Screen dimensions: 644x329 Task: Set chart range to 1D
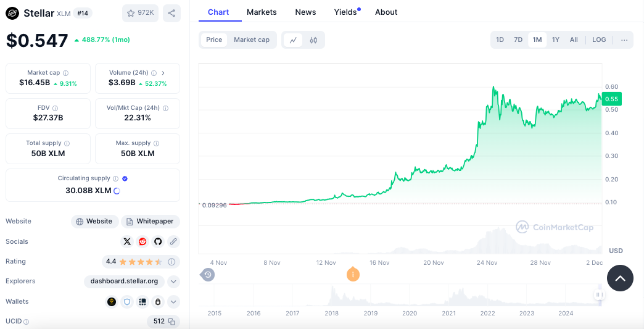click(500, 40)
